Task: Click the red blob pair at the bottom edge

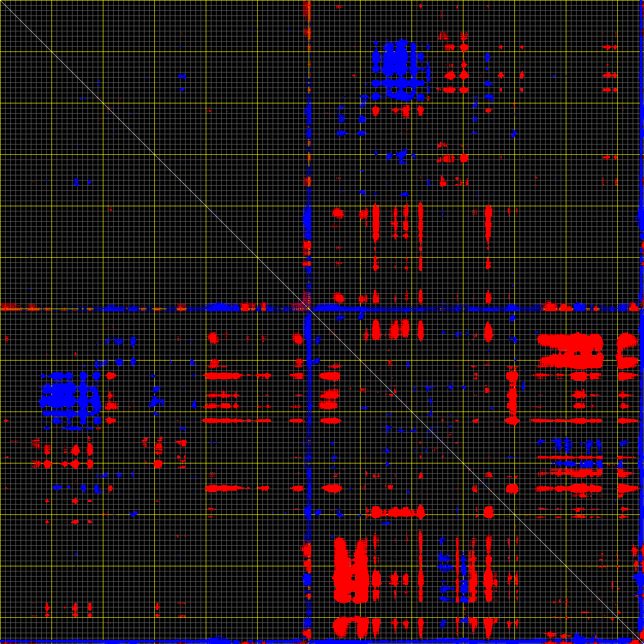Action: coord(351,627)
